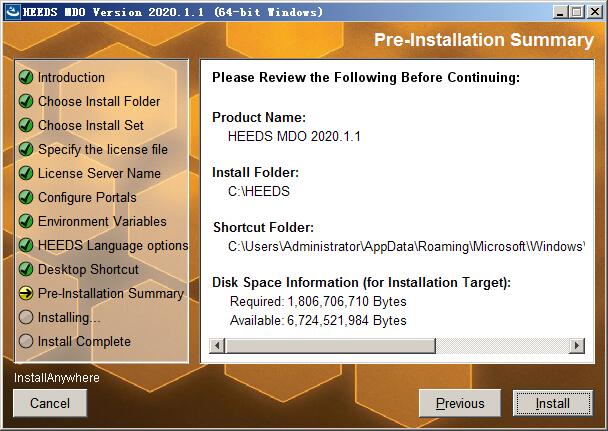The height and width of the screenshot is (431, 608).
Task: Click the Specify the license file step label
Action: pos(103,149)
